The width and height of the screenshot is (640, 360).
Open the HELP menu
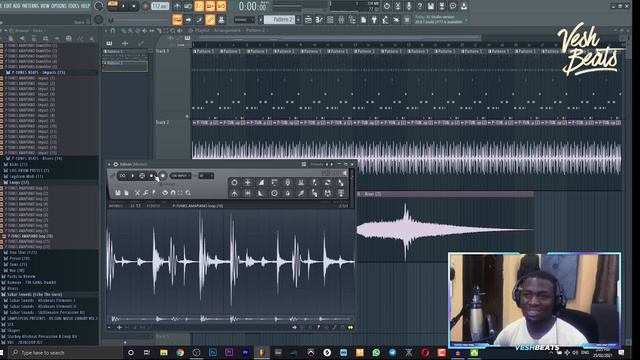(85, 6)
